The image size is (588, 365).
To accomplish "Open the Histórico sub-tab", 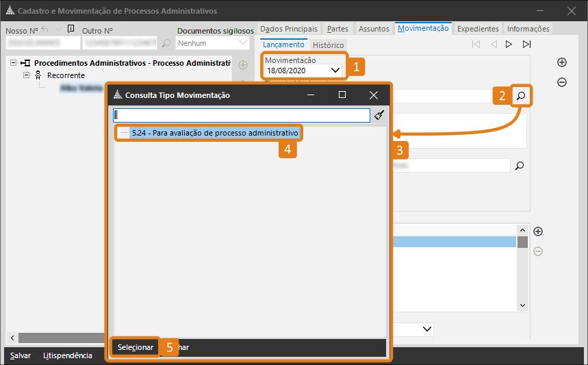I will point(328,45).
